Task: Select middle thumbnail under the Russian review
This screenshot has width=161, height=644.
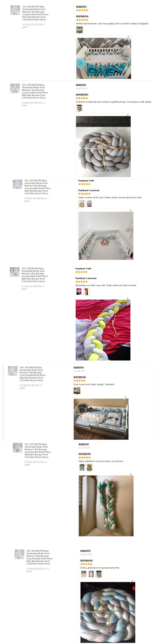Action: 91,574
